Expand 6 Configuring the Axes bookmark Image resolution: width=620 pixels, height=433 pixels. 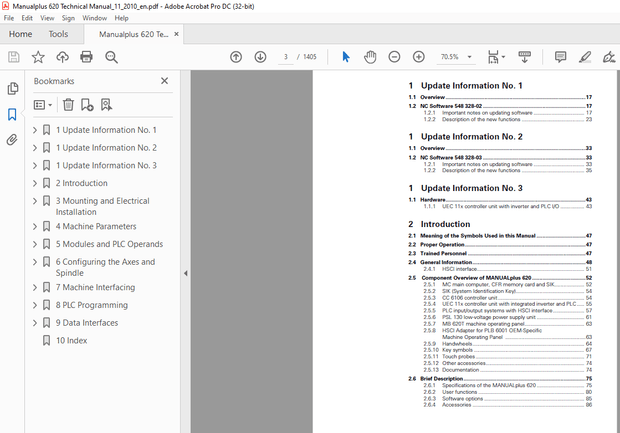click(x=35, y=262)
